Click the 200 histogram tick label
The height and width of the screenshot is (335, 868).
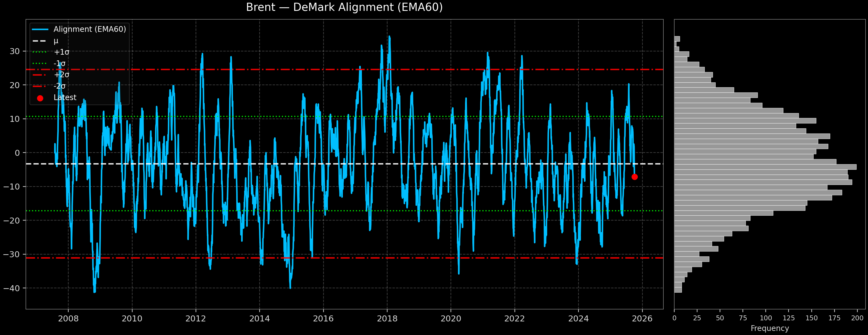point(857,318)
